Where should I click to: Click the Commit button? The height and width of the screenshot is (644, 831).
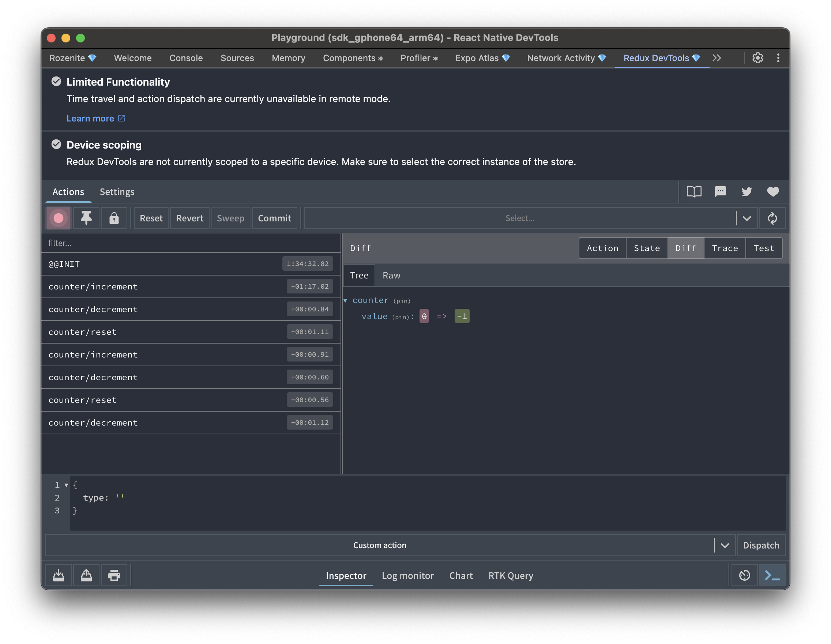point(274,218)
